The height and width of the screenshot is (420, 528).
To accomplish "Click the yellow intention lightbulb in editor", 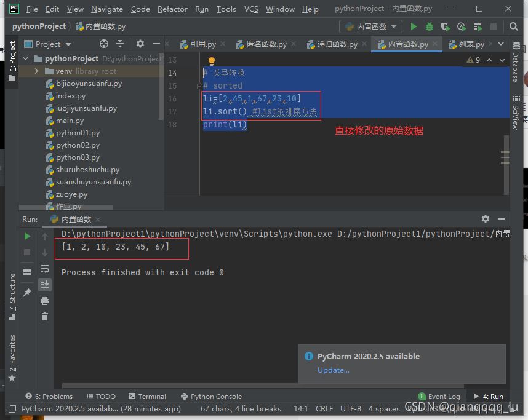I will [x=211, y=61].
